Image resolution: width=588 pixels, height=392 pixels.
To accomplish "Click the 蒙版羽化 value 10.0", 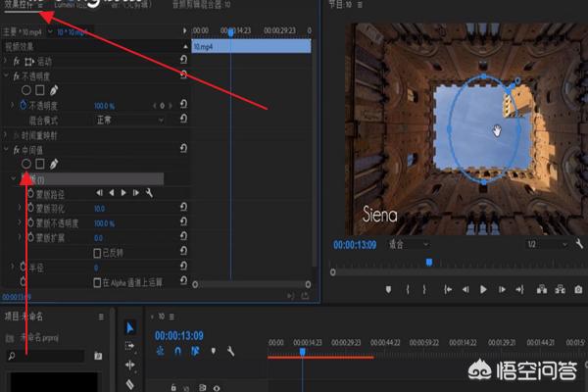I will click(x=99, y=209).
